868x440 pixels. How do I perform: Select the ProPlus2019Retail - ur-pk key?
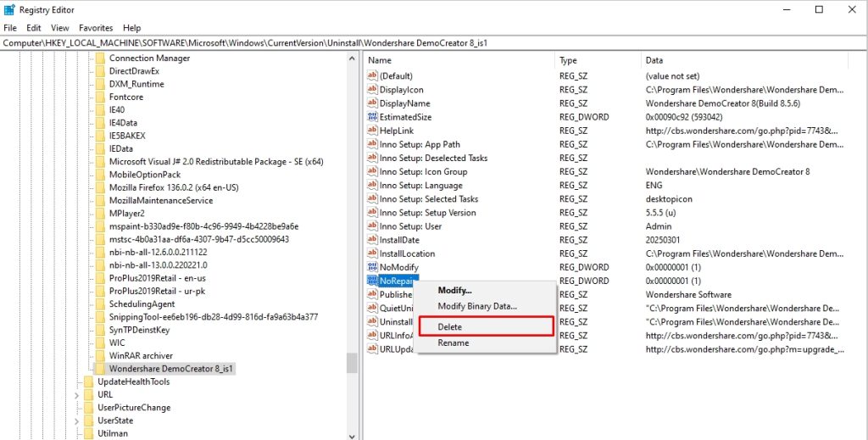coord(157,291)
